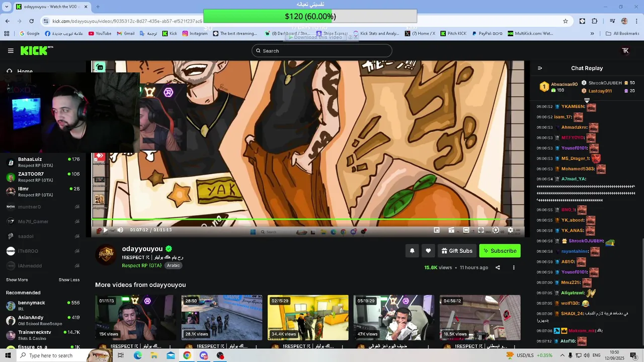This screenshot has width=644, height=362.
Task: Open video player settings gear
Action: (x=510, y=230)
